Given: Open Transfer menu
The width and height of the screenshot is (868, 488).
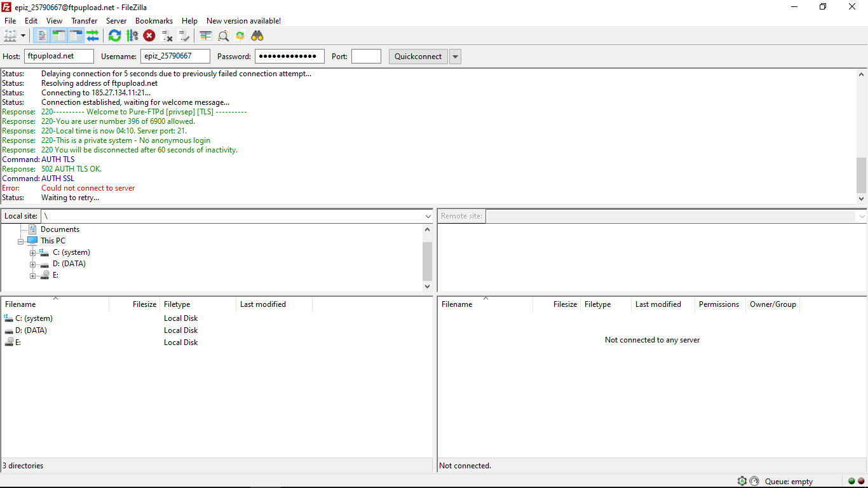Looking at the screenshot, I should click(x=85, y=21).
